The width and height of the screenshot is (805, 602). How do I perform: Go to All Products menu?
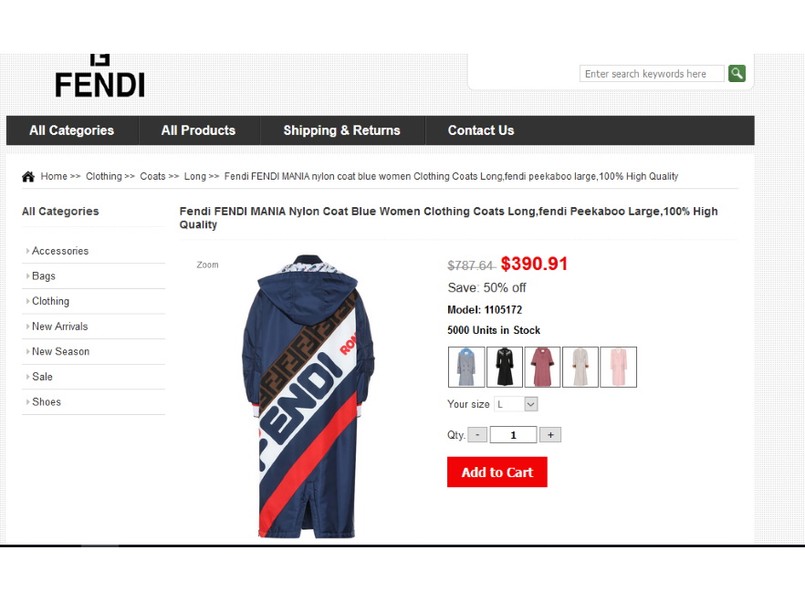pos(198,130)
